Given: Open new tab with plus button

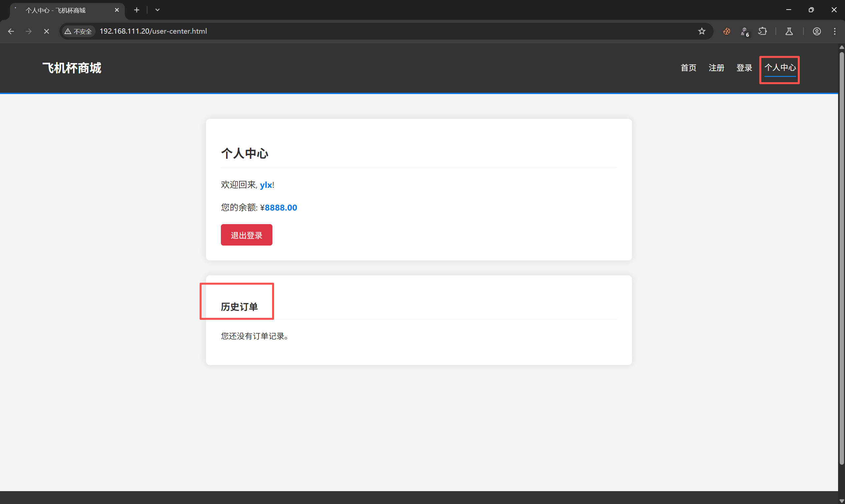Looking at the screenshot, I should pyautogui.click(x=137, y=10).
